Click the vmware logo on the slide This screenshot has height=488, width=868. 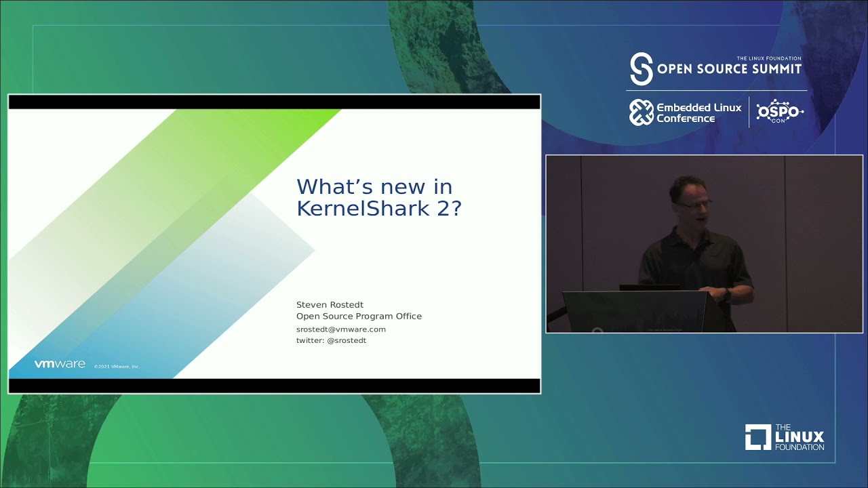point(60,364)
